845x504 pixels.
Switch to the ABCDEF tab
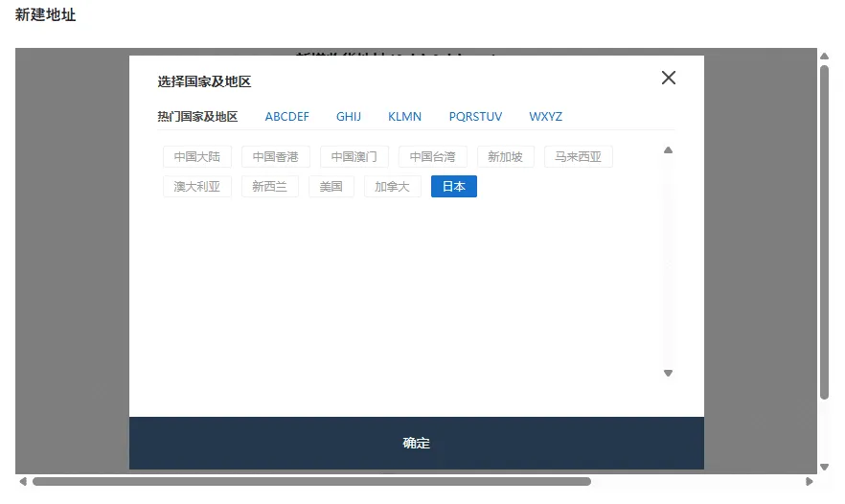pyautogui.click(x=286, y=117)
